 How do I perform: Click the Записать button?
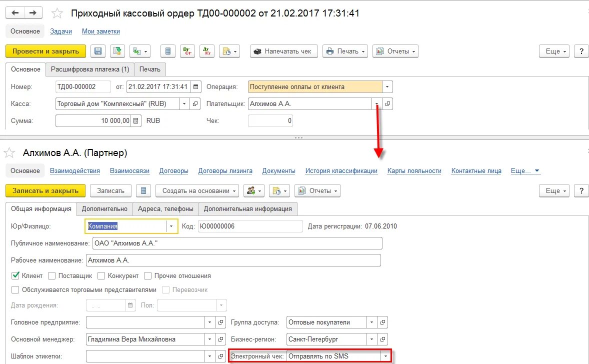coord(111,191)
